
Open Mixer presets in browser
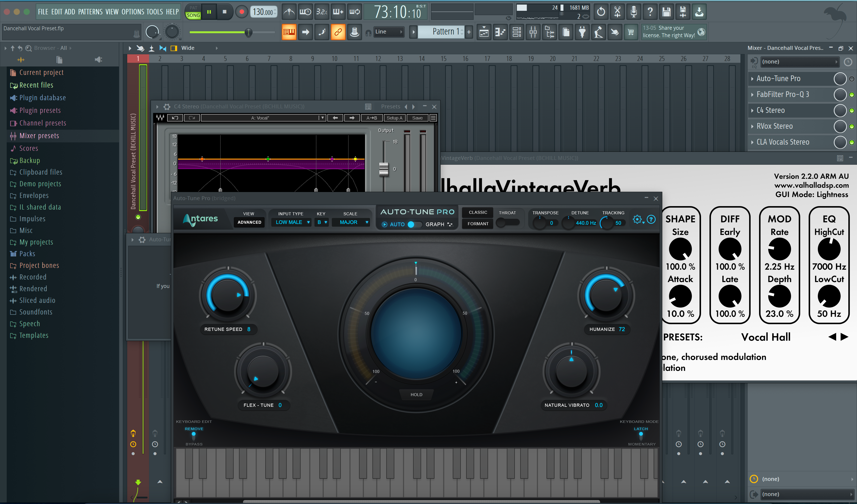(39, 136)
